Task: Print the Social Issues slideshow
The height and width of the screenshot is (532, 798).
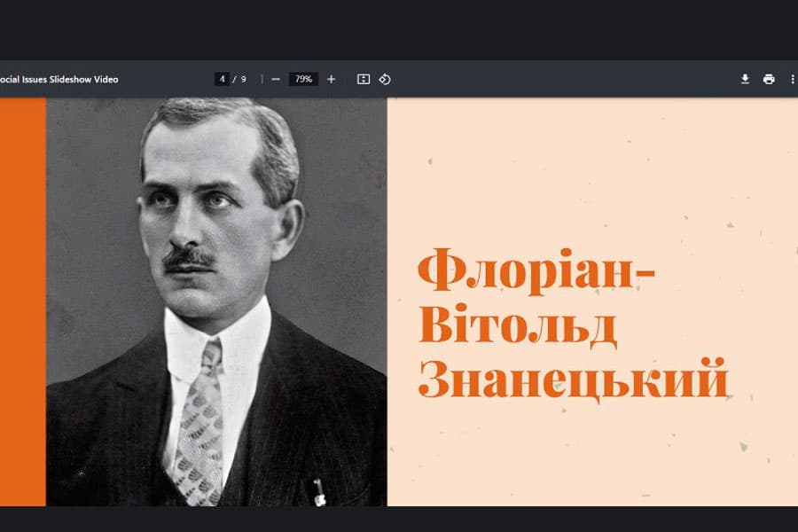Action: [x=766, y=79]
